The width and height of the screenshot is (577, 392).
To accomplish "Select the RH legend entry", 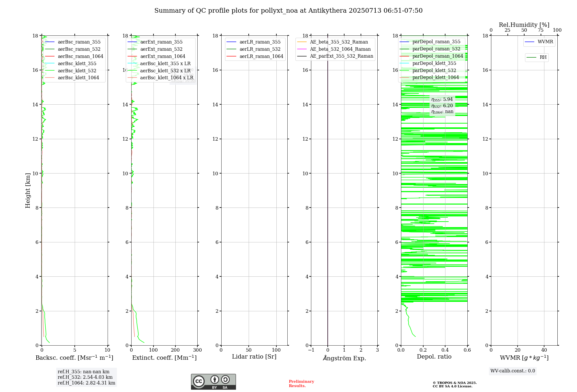I will pyautogui.click(x=537, y=57).
